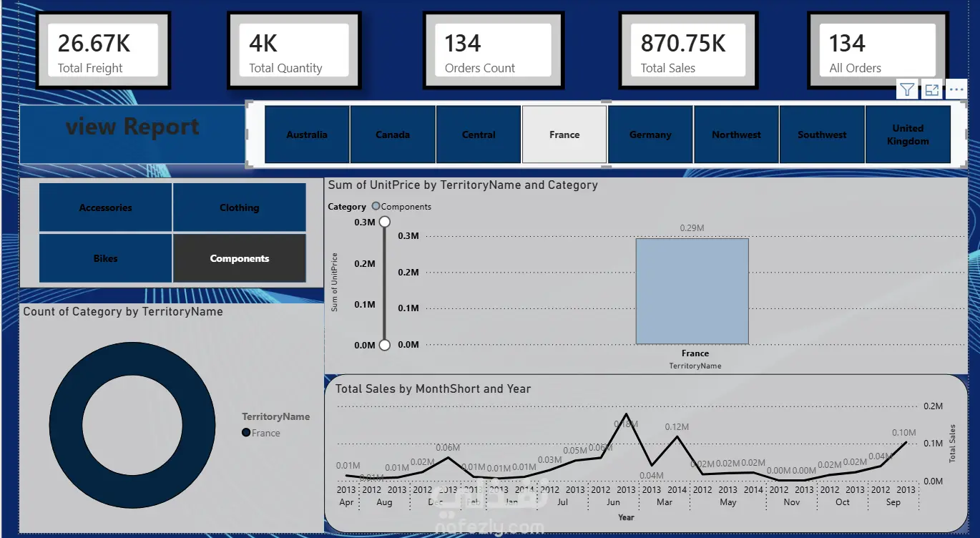This screenshot has height=538, width=980.
Task: Filter by the Clothing category tile
Action: (x=239, y=207)
